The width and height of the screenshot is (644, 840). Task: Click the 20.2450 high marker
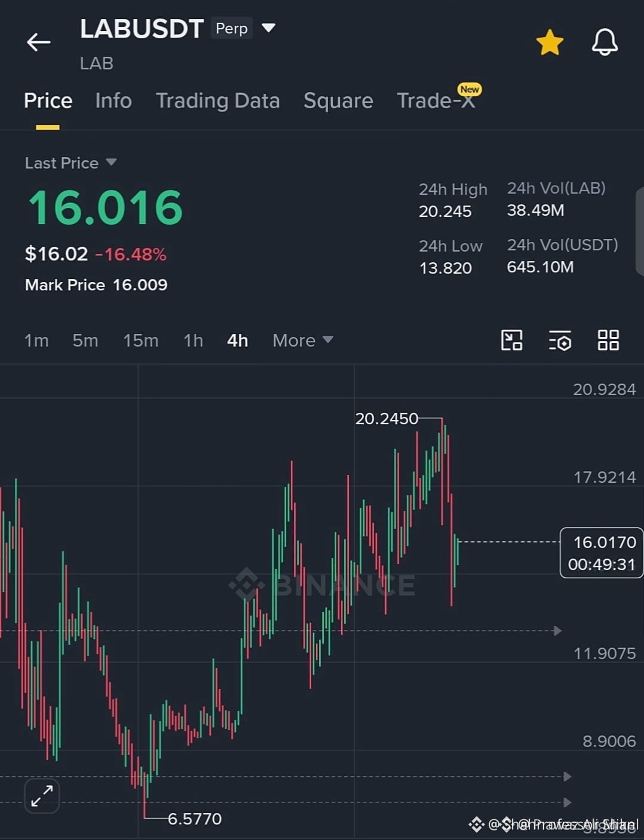(x=387, y=419)
